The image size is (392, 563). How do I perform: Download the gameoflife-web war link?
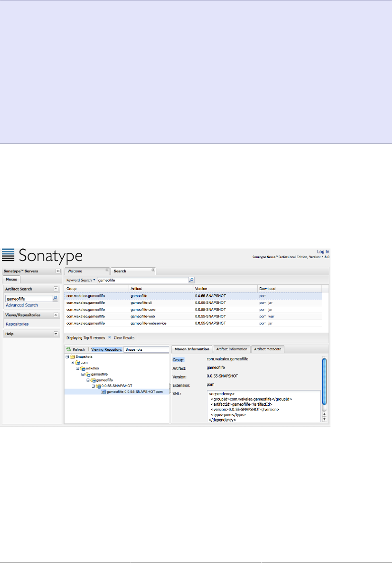point(272,316)
